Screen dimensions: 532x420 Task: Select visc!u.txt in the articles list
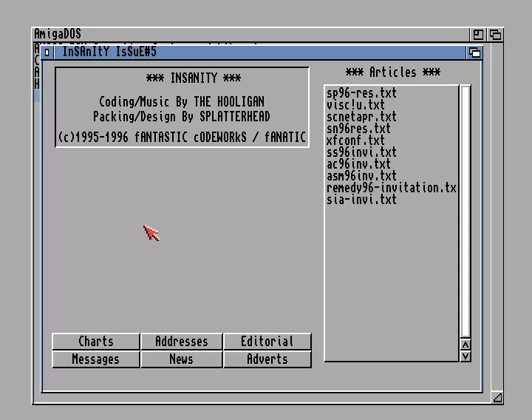click(x=355, y=105)
